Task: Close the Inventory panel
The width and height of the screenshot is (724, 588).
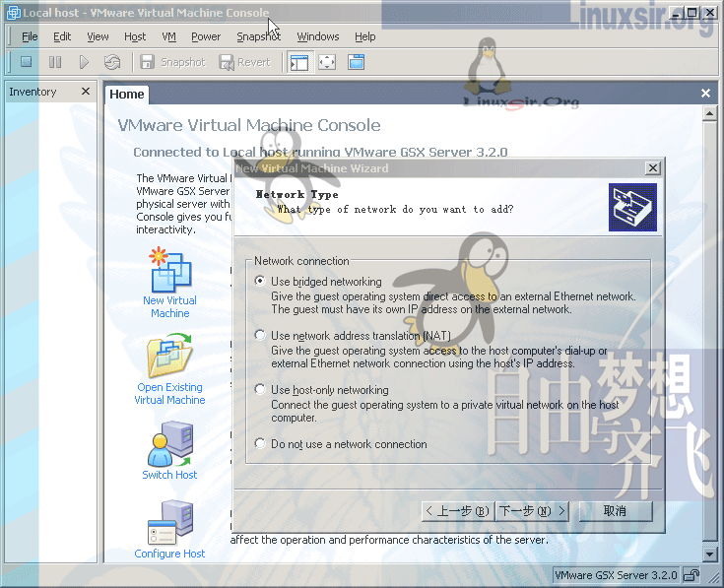Action: click(x=86, y=91)
